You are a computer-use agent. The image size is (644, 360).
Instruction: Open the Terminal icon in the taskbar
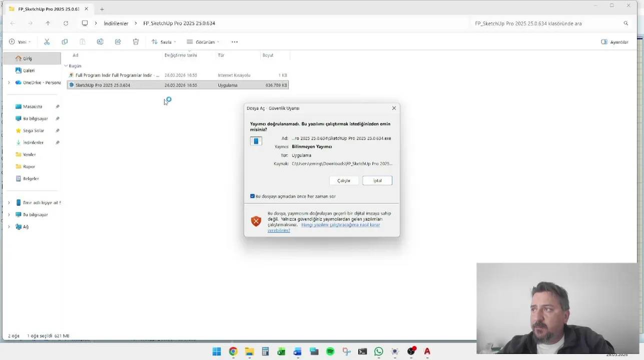[363, 351]
